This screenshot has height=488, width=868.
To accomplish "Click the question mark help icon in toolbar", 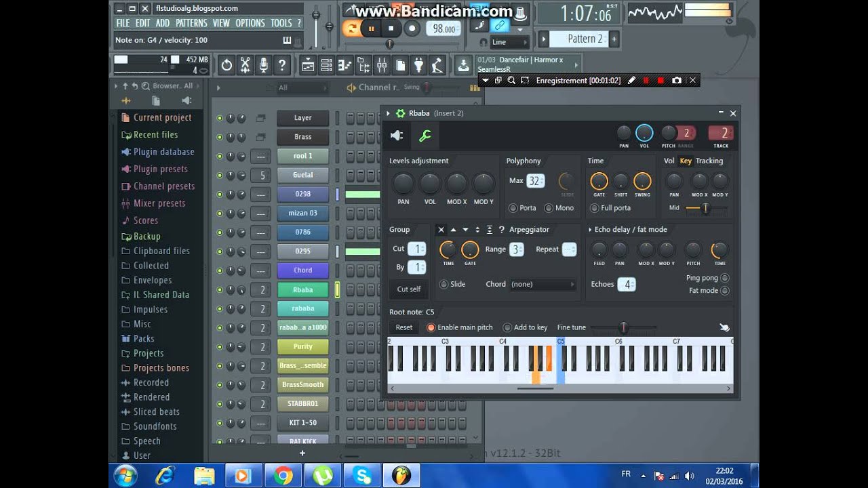I will pyautogui.click(x=282, y=65).
